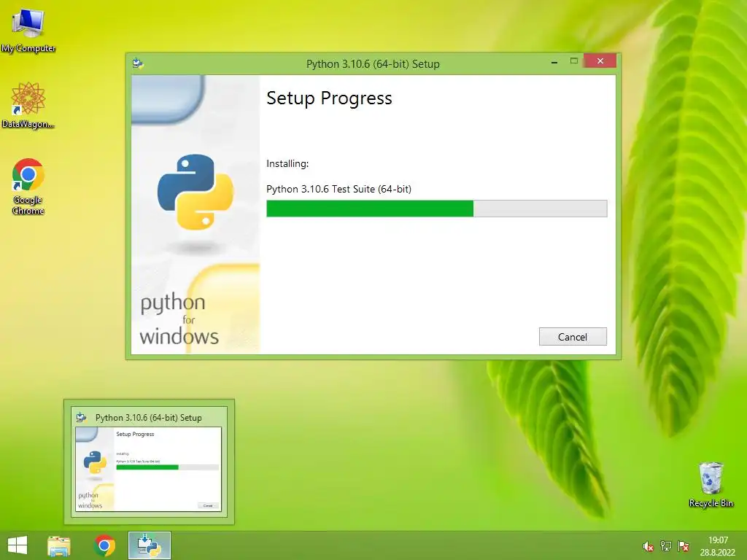Viewport: 747px width, 560px height.
Task: Click the Python Setup preview thumbnail
Action: [149, 469]
